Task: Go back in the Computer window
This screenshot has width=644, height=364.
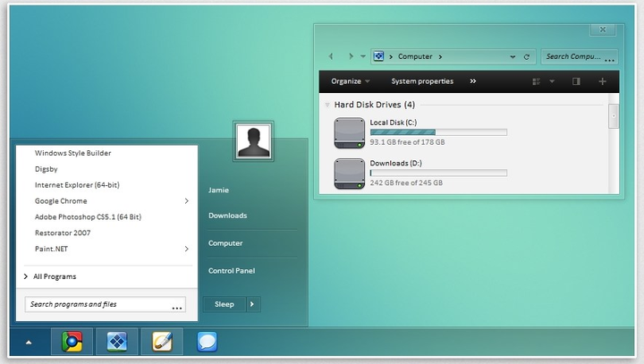Action: [331, 56]
